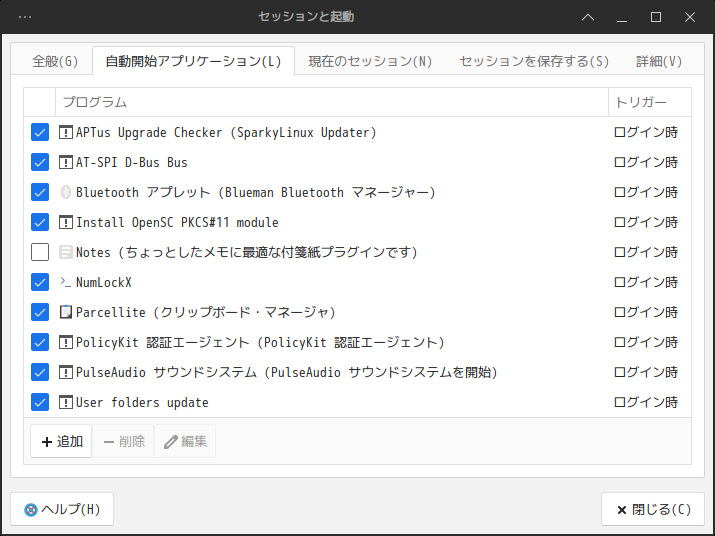
Task: Open help with ヘルプ(H) button
Action: [62, 509]
